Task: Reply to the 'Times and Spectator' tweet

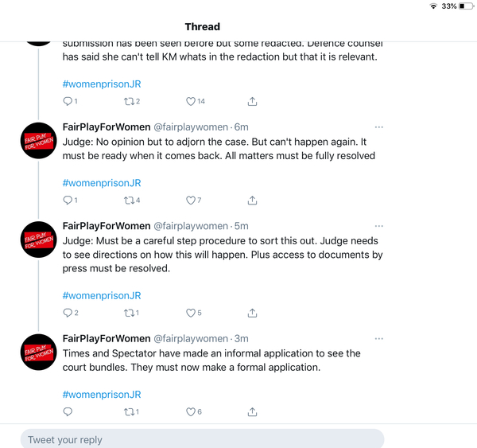Action: pos(68,412)
